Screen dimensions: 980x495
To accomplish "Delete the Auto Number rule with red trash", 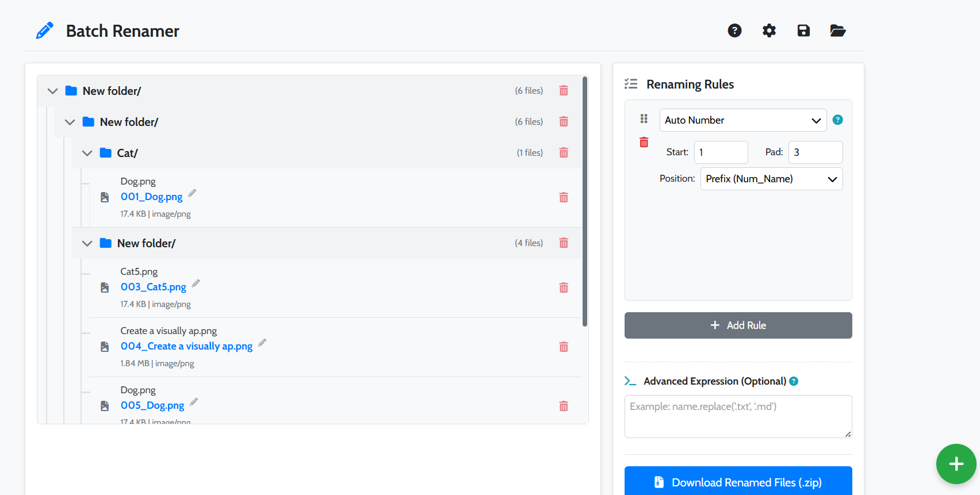I will click(x=644, y=142).
